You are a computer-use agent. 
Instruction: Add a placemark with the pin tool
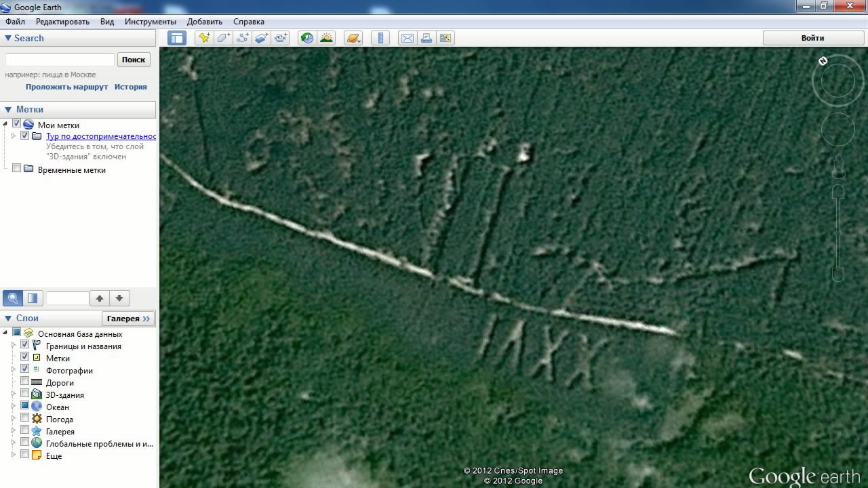(x=203, y=38)
